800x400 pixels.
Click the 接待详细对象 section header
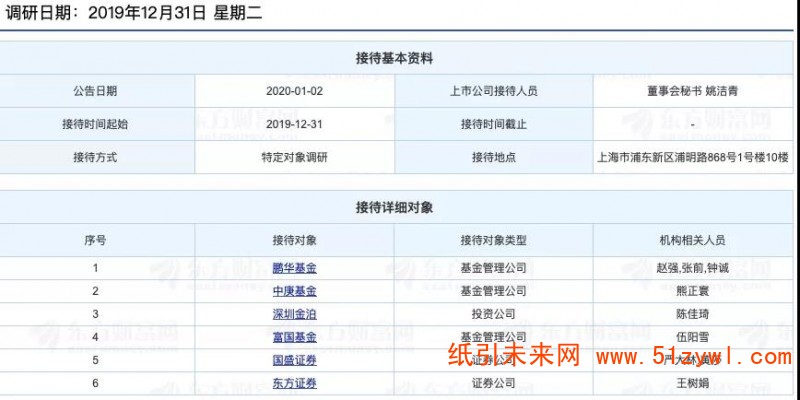(x=394, y=208)
